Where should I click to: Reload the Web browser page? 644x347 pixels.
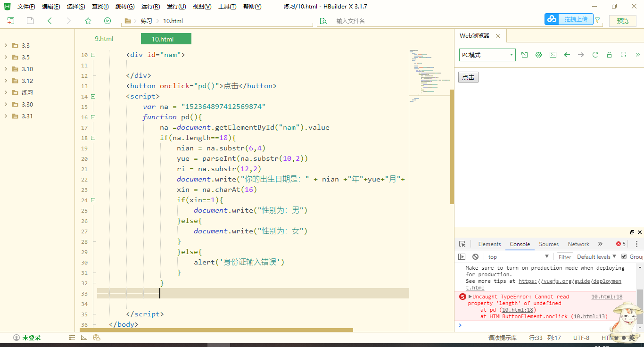point(595,55)
